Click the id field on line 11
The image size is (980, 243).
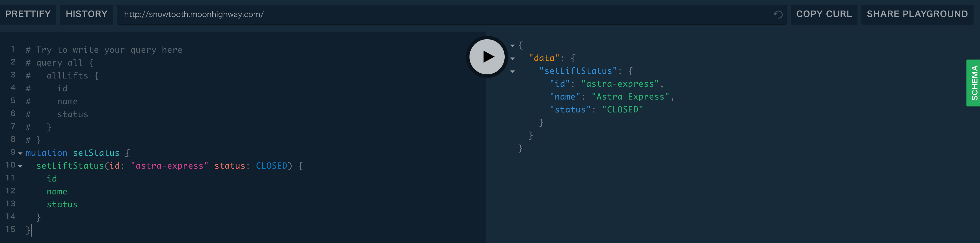tap(52, 179)
